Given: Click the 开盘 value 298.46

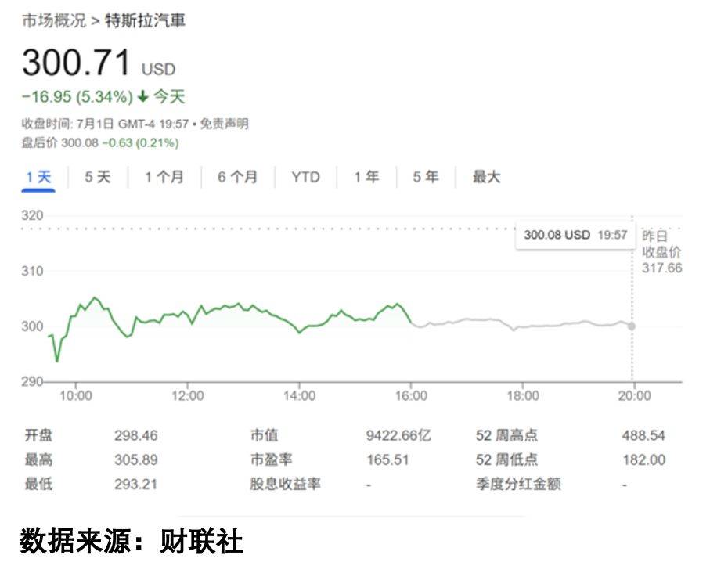Looking at the screenshot, I should (136, 435).
